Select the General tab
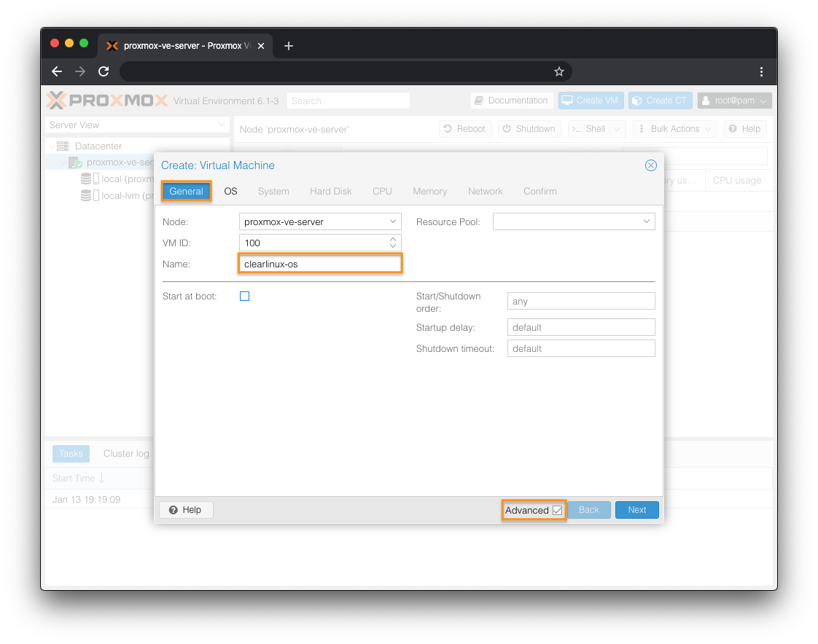The image size is (818, 644). click(x=186, y=192)
